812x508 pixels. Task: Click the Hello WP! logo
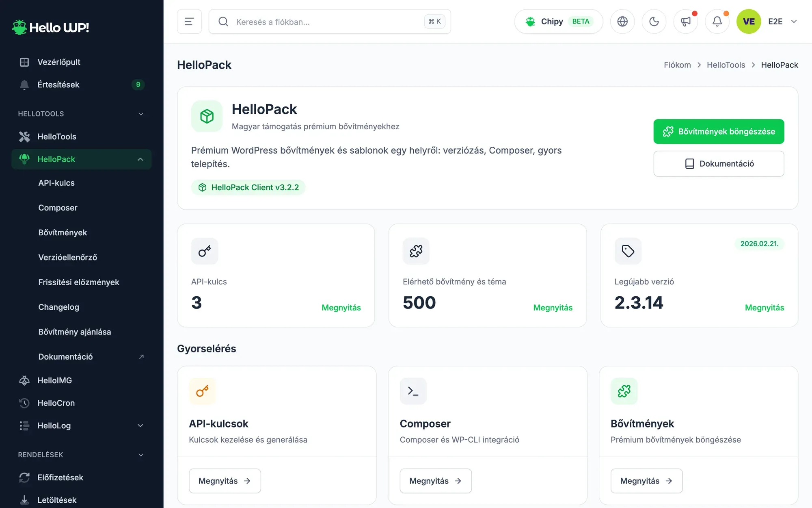(50, 27)
